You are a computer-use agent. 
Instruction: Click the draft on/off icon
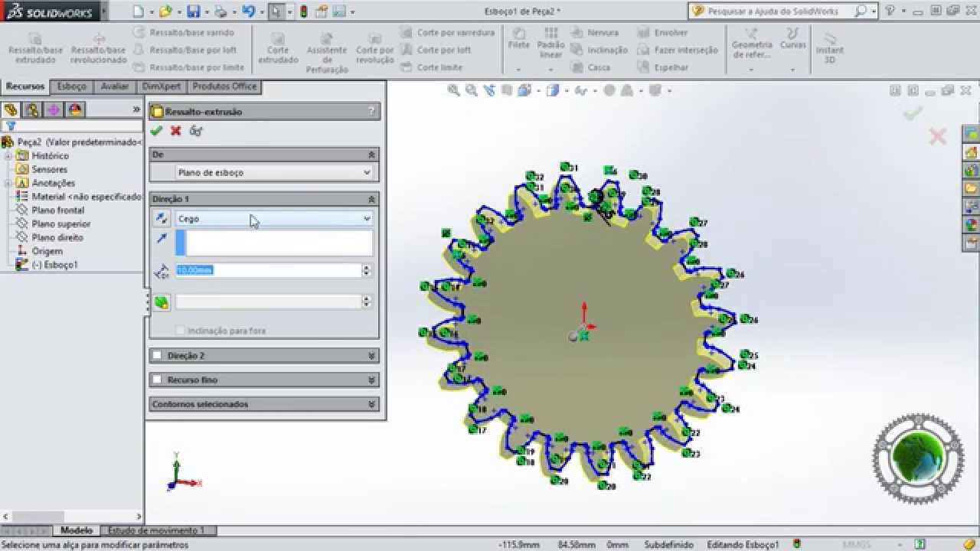coord(162,302)
